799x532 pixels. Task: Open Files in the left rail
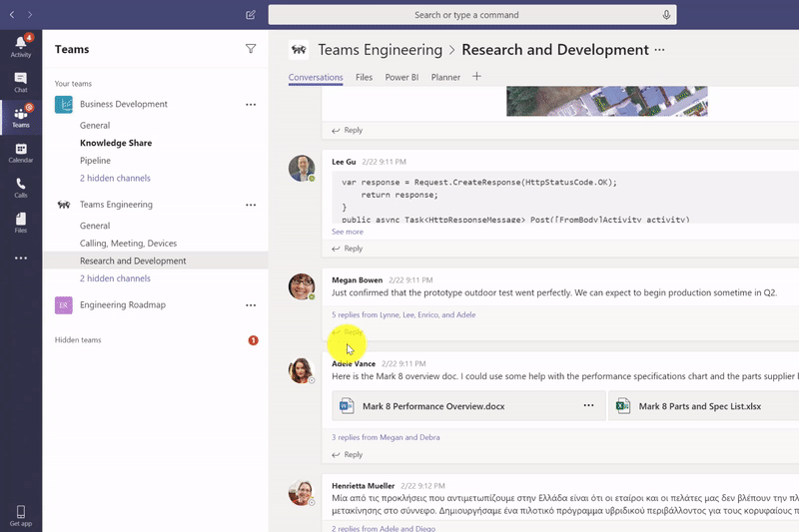click(20, 223)
